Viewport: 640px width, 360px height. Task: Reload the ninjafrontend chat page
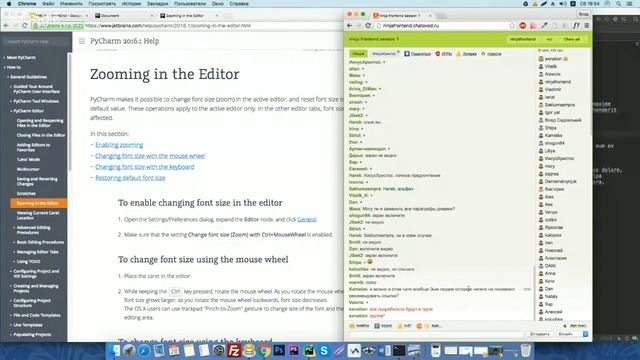(x=368, y=25)
